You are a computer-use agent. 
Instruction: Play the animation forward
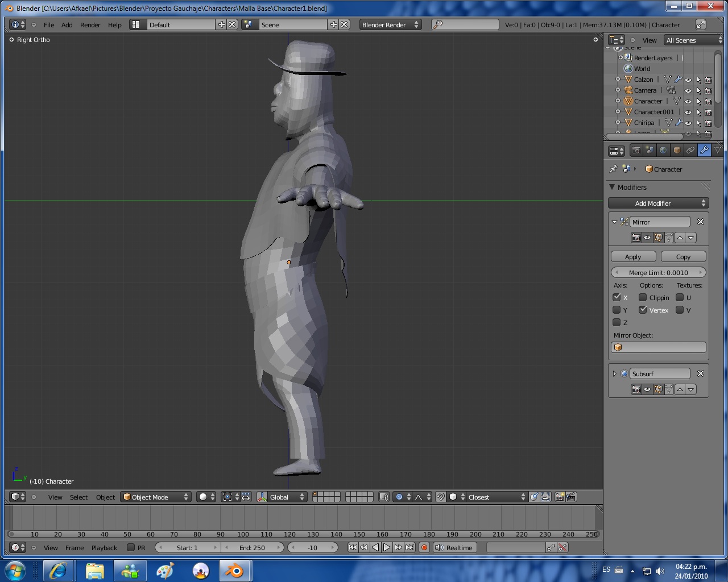387,547
